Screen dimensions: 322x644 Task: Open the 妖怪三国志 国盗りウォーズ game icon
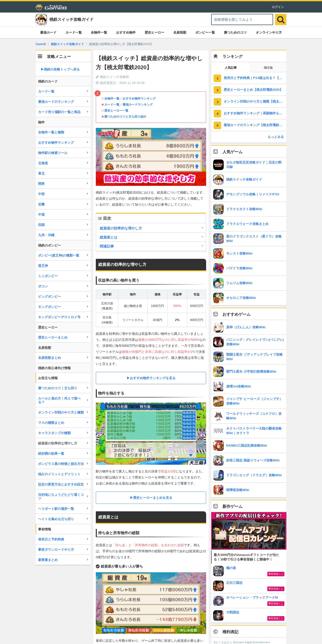[218, 460]
